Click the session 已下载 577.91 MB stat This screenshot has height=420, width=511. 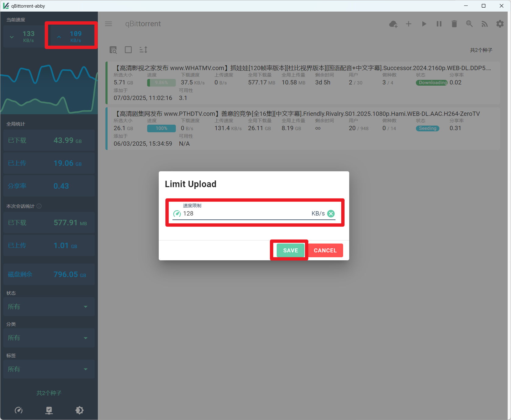(49, 222)
